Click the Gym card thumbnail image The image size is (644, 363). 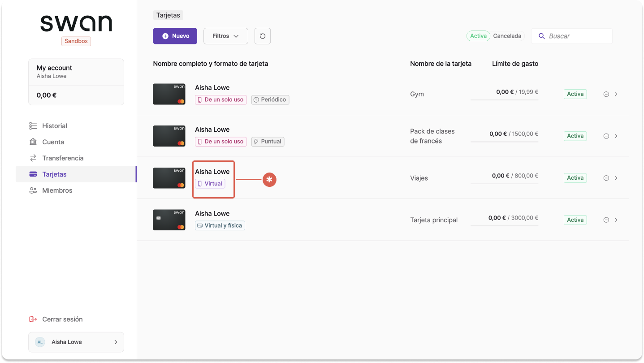click(x=169, y=94)
